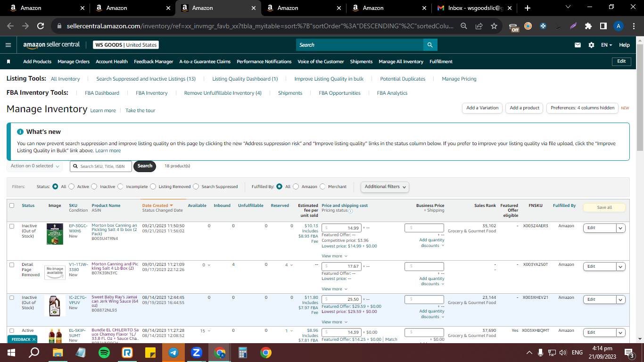Click the search magnifier button in header
Screen dimensions: 644x362
click(430, 45)
